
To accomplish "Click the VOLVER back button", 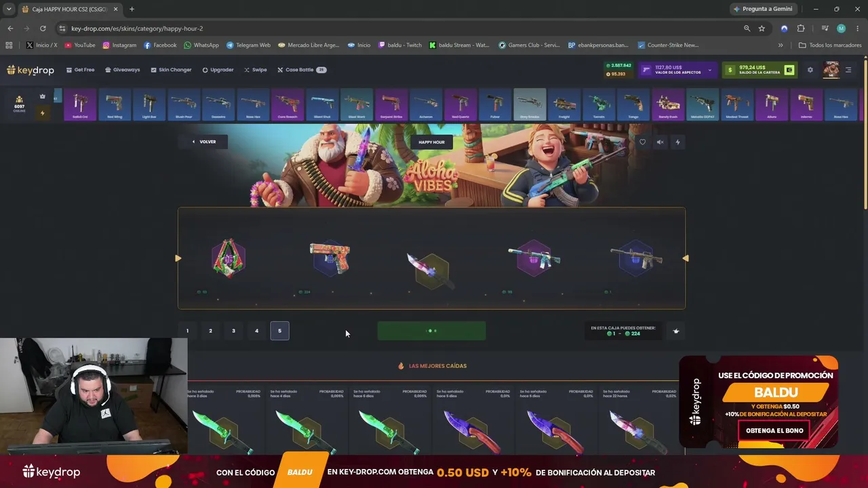I will pos(203,142).
